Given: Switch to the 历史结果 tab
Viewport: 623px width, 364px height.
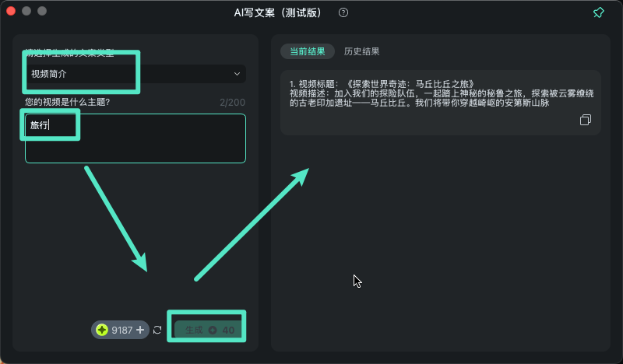Looking at the screenshot, I should pyautogui.click(x=362, y=52).
